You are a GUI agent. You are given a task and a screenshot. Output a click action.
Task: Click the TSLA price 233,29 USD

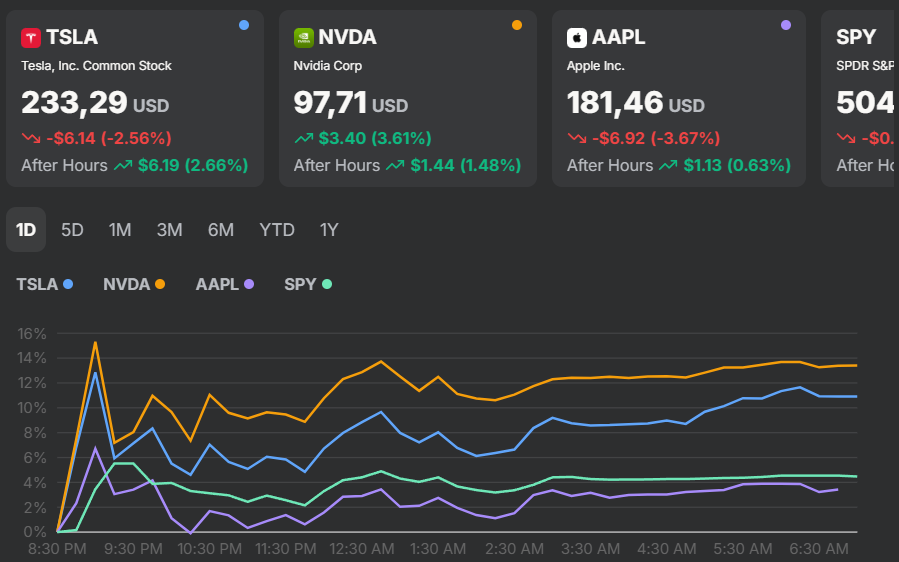pos(95,103)
